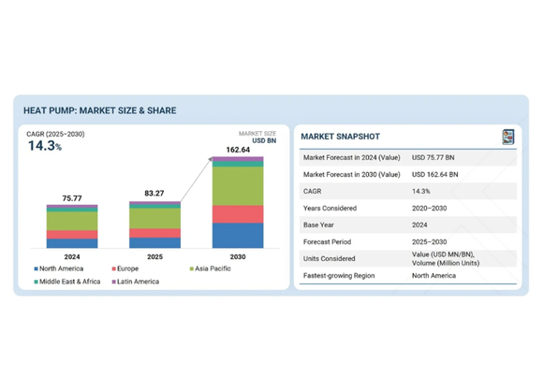Image resolution: width=543 pixels, height=392 pixels.
Task: Click the 75.77 value label
Action: (72, 198)
